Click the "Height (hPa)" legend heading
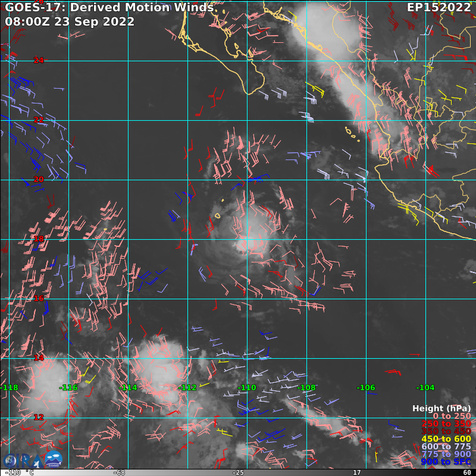This screenshot has width=476, height=476. [x=441, y=408]
